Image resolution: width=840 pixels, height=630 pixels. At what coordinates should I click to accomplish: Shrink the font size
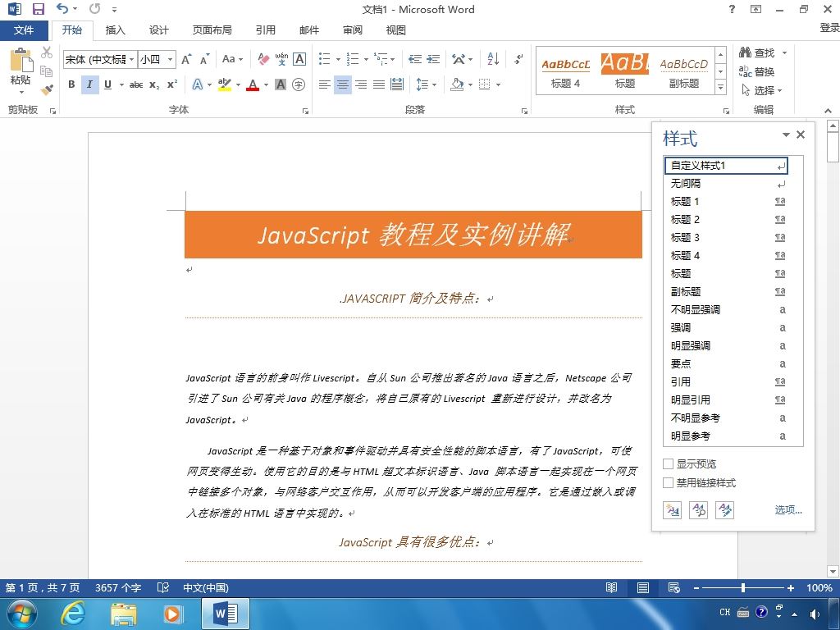204,59
